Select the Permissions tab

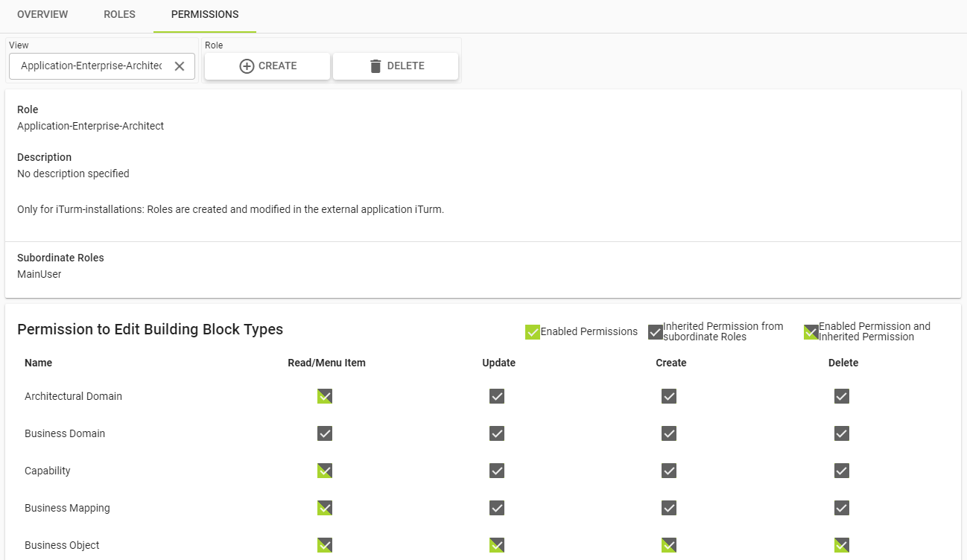(205, 15)
